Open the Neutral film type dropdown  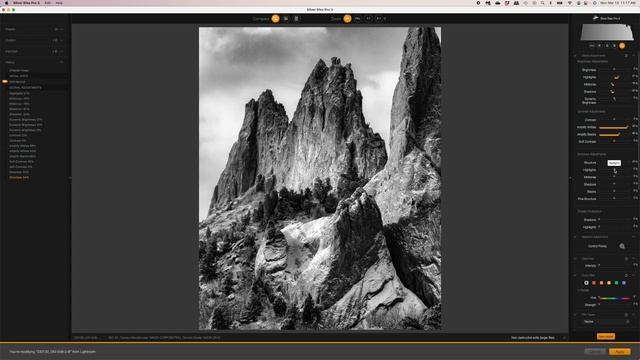(607, 322)
